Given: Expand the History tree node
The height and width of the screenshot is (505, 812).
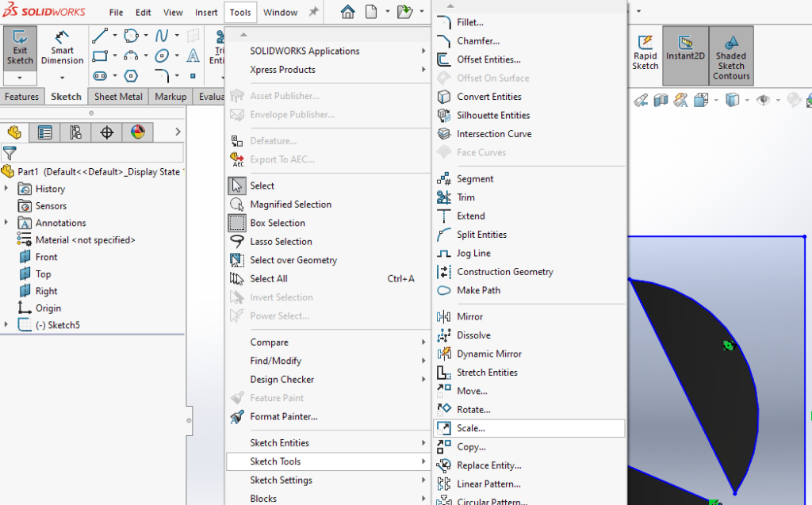Looking at the screenshot, I should 7,189.
